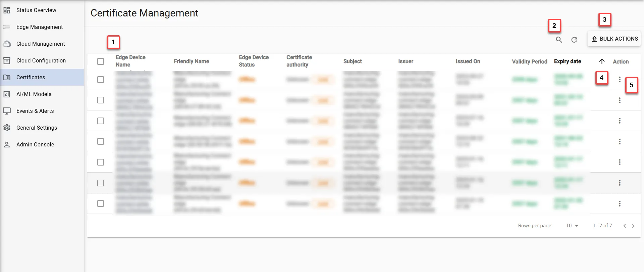Click the Issuer column header

(406, 61)
